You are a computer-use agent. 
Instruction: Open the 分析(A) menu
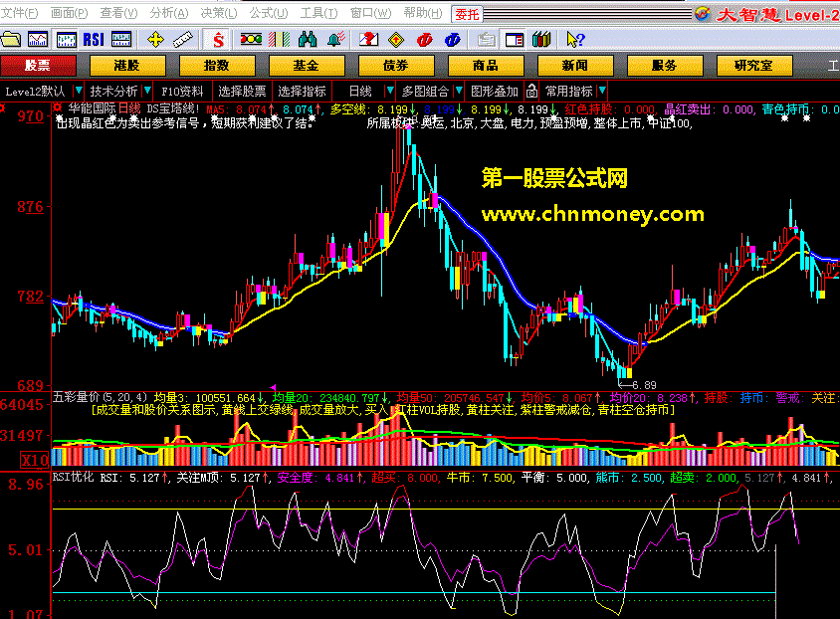[169, 13]
